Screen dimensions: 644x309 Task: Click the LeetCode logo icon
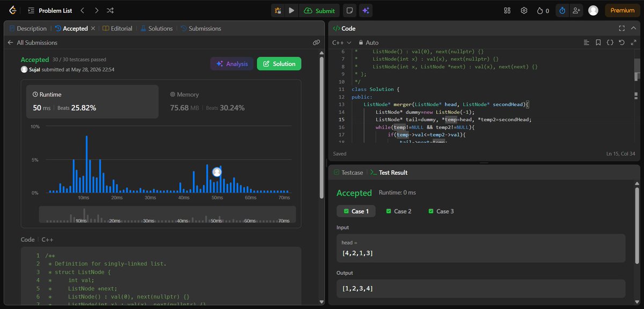12,10
